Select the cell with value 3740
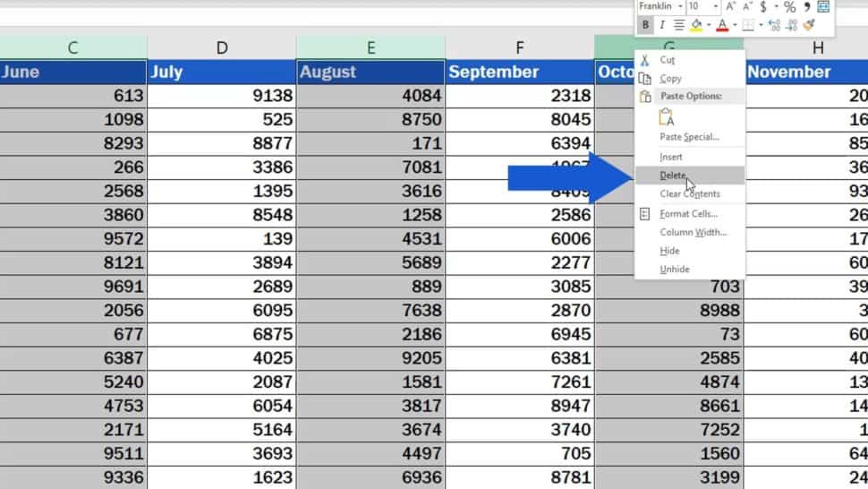 (520, 429)
